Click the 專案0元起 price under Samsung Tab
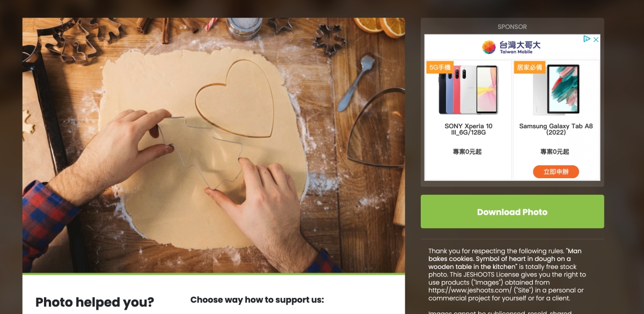 (555, 152)
